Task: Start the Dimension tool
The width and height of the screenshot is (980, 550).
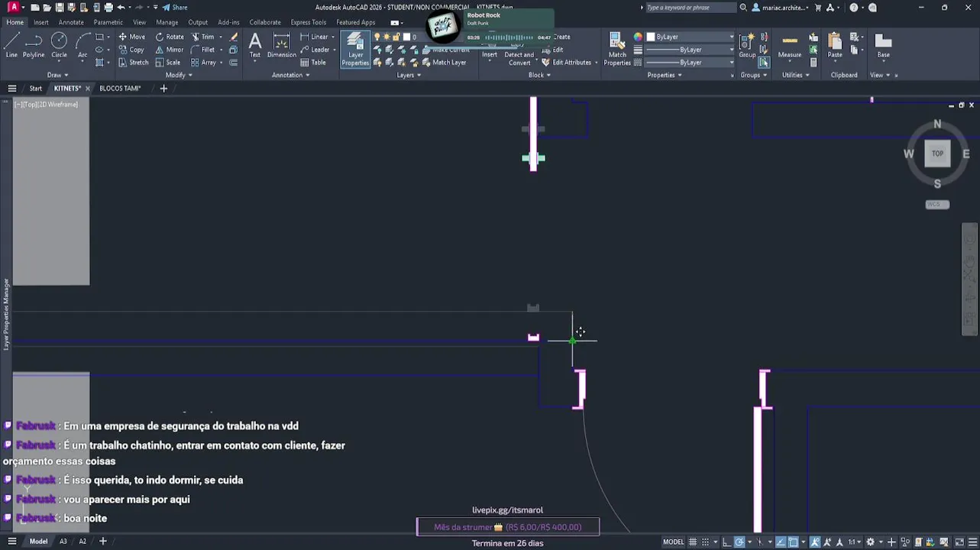Action: [282, 45]
